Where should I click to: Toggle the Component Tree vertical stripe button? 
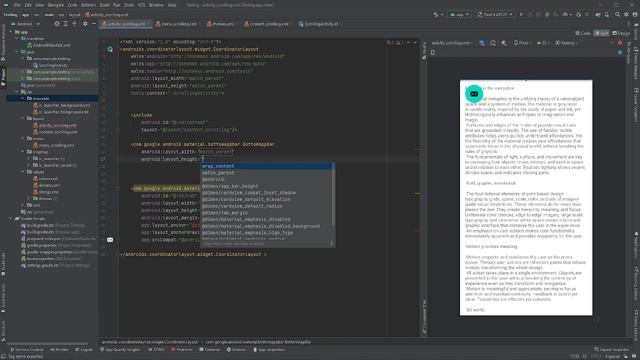pos(424,317)
